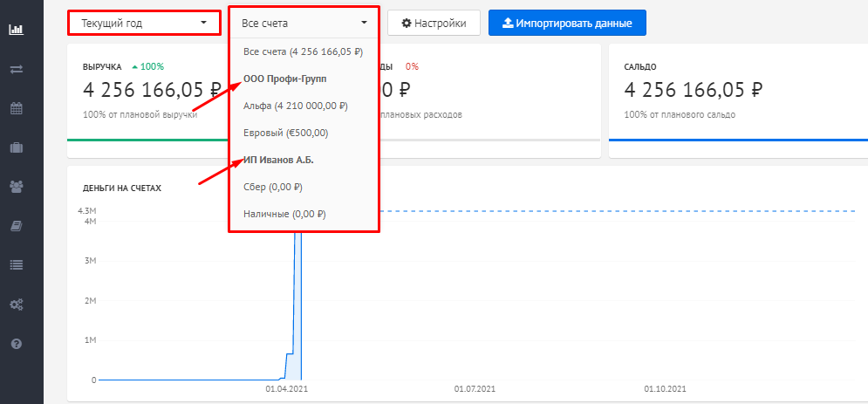Click the 01.07.2021 axis date label
Screen dimensions: 868x404
[475, 389]
